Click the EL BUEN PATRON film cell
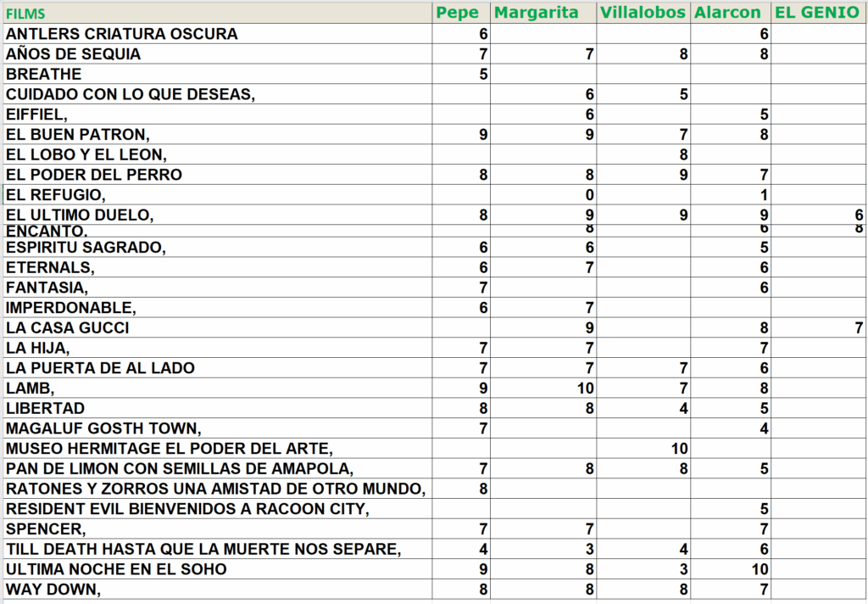The width and height of the screenshot is (868, 604). tap(78, 134)
